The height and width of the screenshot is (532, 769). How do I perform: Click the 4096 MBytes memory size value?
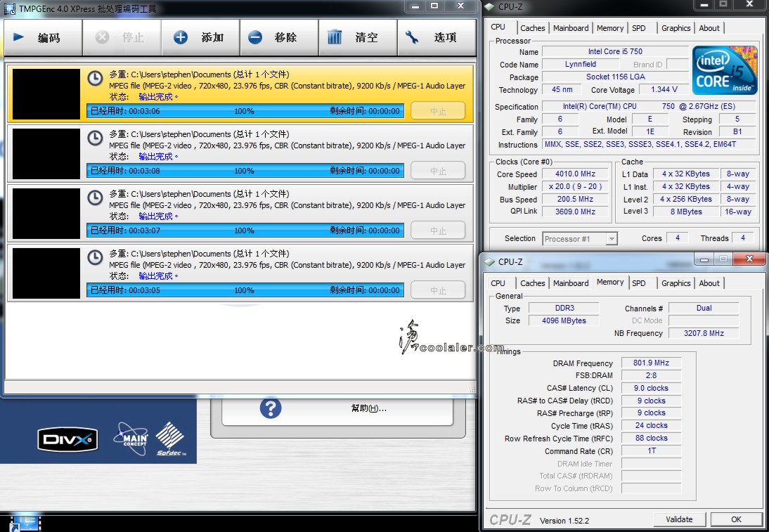tap(564, 320)
